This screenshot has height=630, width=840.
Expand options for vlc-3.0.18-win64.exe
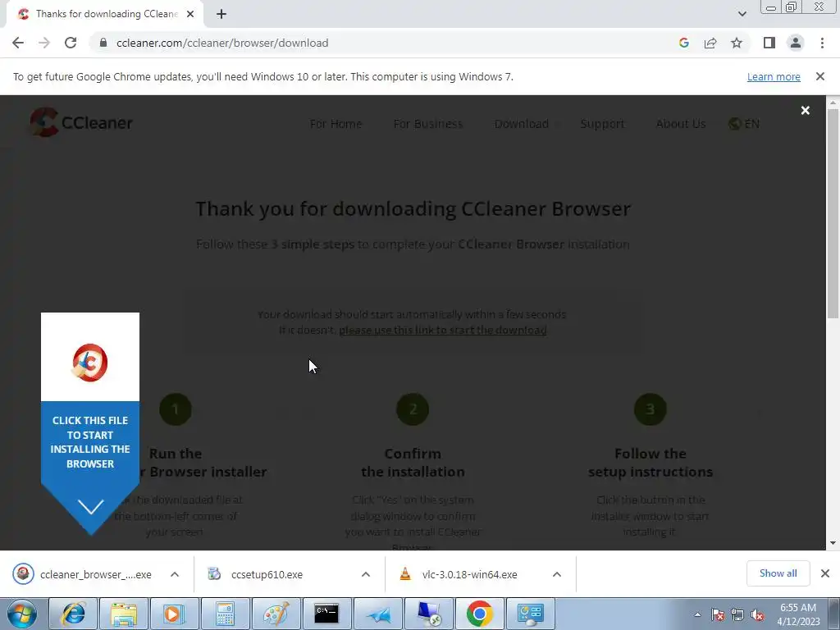pos(557,574)
